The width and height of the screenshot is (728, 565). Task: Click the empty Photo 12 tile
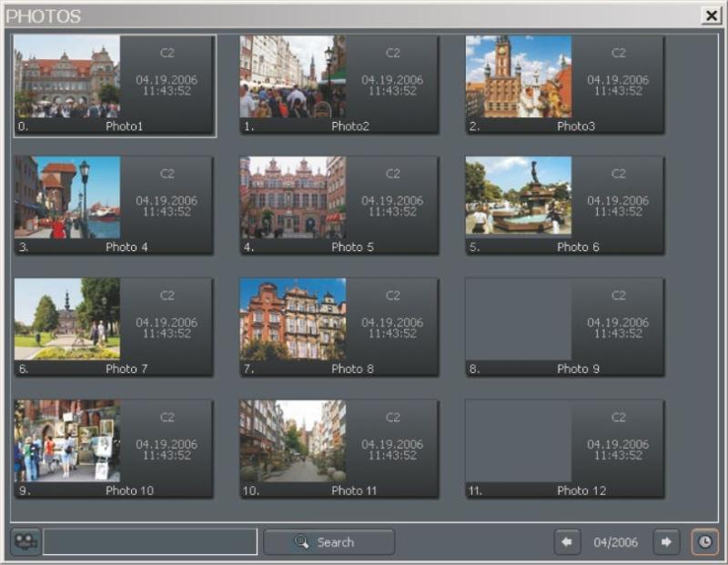pyautogui.click(x=519, y=441)
